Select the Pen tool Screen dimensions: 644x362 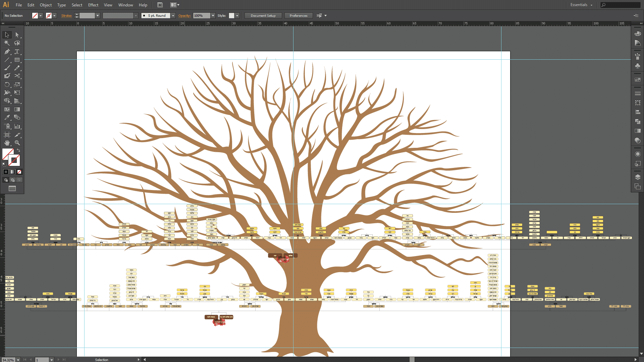tap(7, 52)
